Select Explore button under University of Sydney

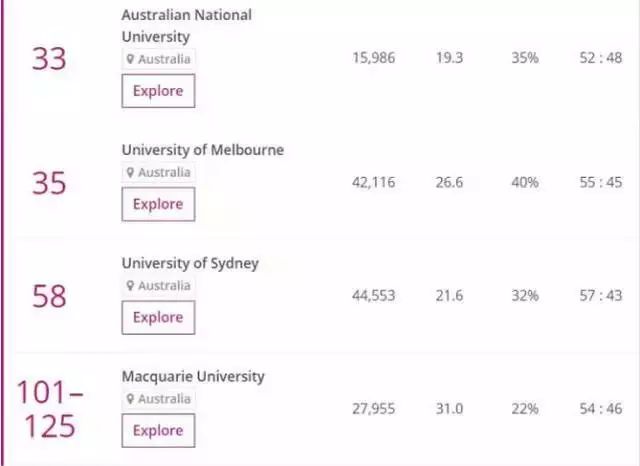[x=158, y=317]
